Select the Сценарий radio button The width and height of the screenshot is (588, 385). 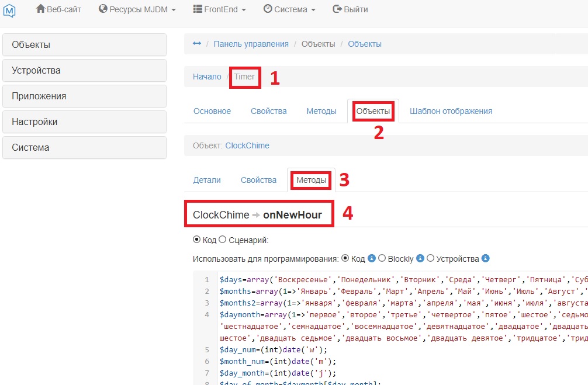tap(222, 240)
